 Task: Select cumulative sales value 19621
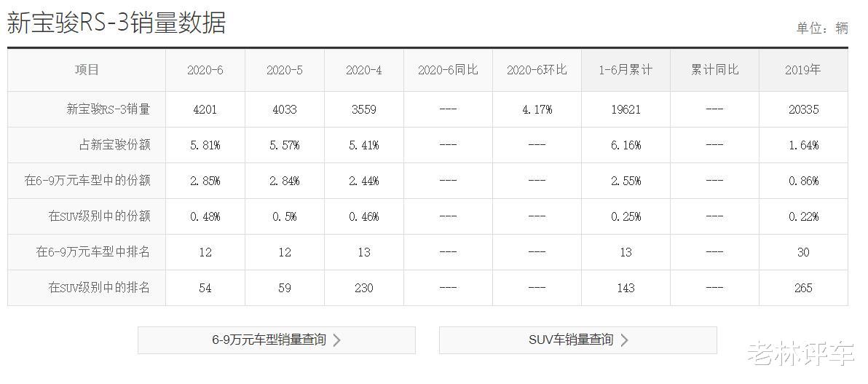point(626,110)
